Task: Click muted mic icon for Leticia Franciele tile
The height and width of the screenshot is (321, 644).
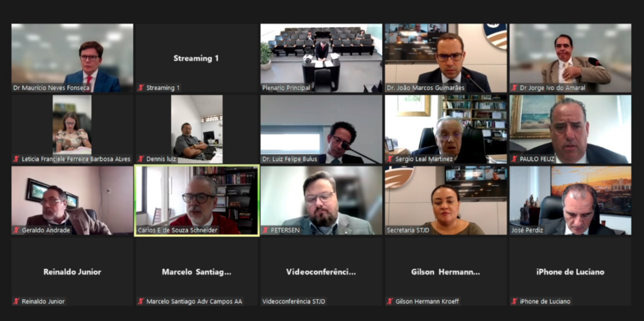Action: 16,159
